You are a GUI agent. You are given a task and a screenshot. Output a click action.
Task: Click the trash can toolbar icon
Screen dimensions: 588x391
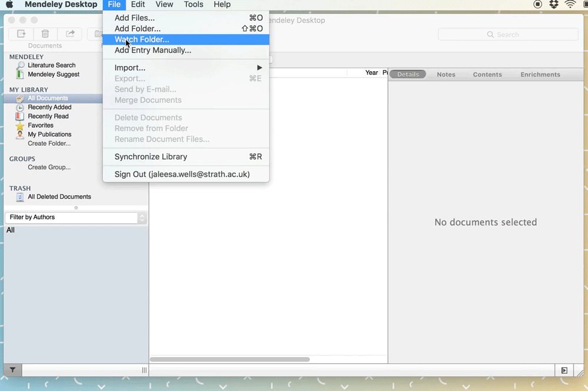coord(45,34)
